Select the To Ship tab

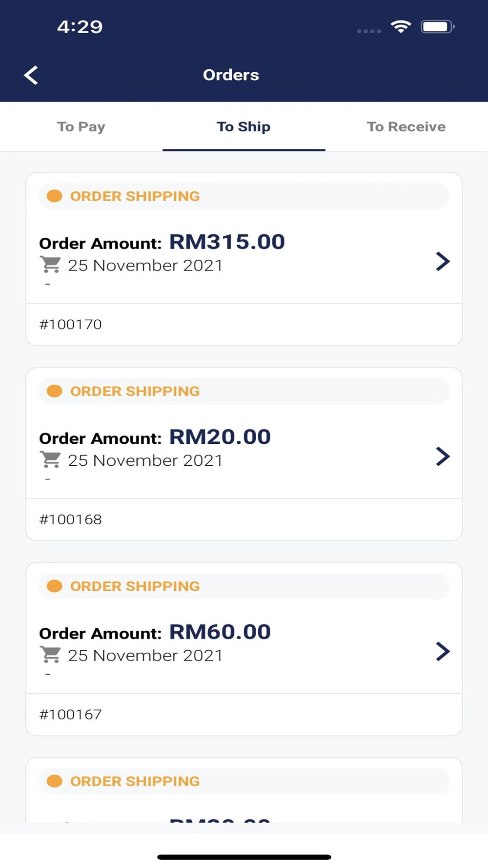tap(244, 127)
